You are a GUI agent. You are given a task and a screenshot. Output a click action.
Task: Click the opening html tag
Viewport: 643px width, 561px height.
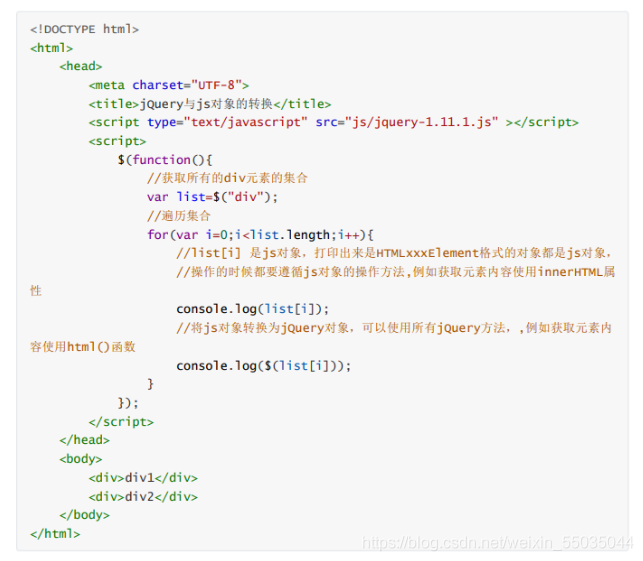click(51, 48)
